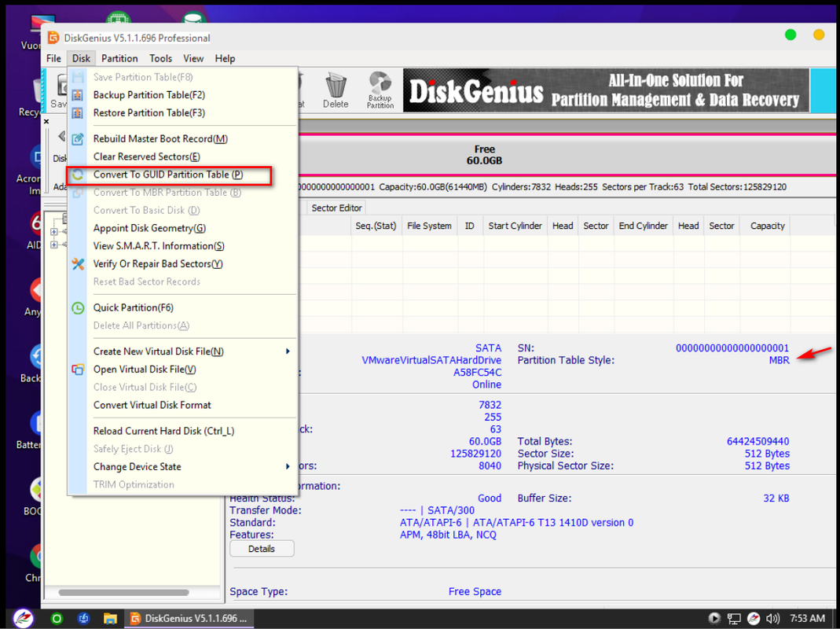Click the Free Space space type value
The image size is (840, 629).
(x=475, y=591)
